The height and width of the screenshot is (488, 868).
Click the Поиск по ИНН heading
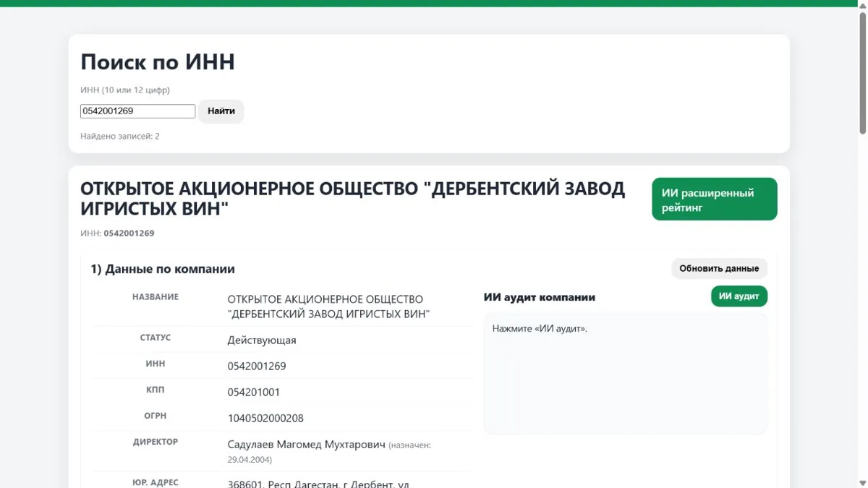pyautogui.click(x=158, y=61)
